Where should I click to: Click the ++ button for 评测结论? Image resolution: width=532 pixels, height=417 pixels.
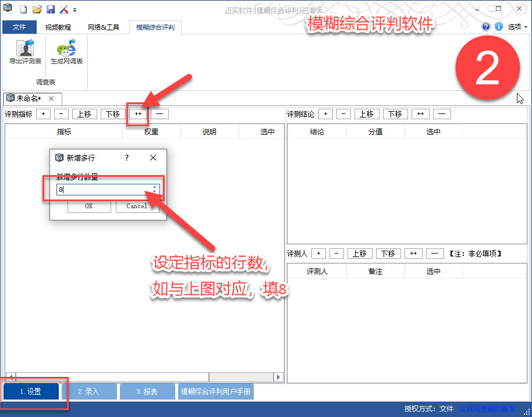click(420, 114)
